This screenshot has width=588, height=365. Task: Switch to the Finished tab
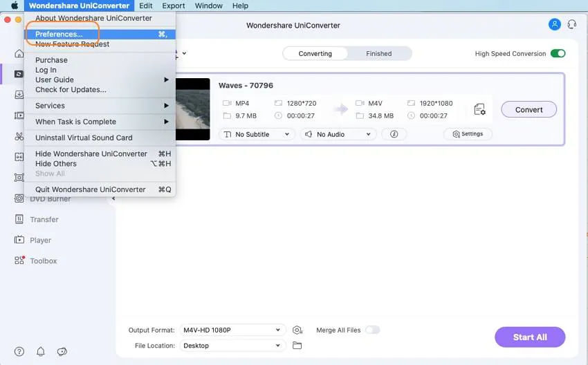click(x=379, y=54)
